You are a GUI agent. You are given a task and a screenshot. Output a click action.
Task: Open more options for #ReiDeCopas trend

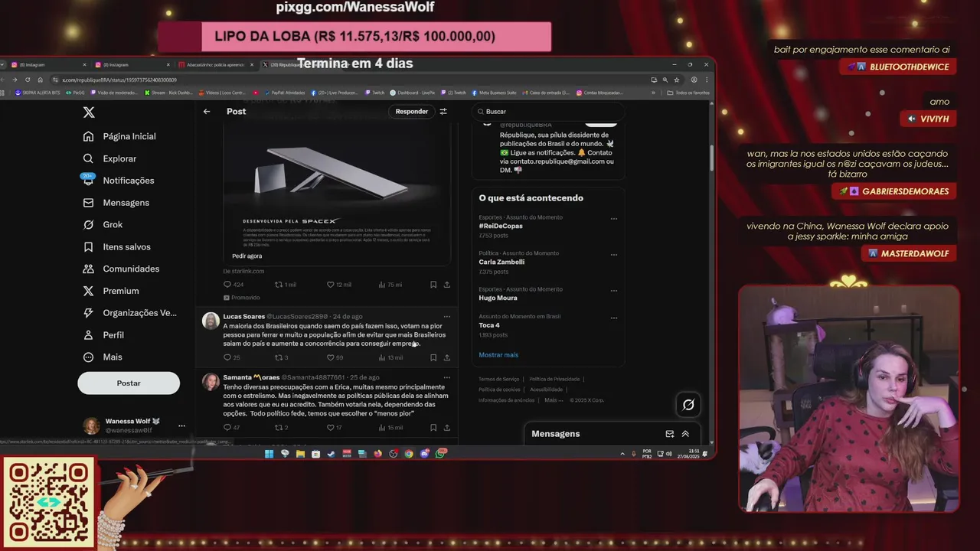(x=613, y=219)
